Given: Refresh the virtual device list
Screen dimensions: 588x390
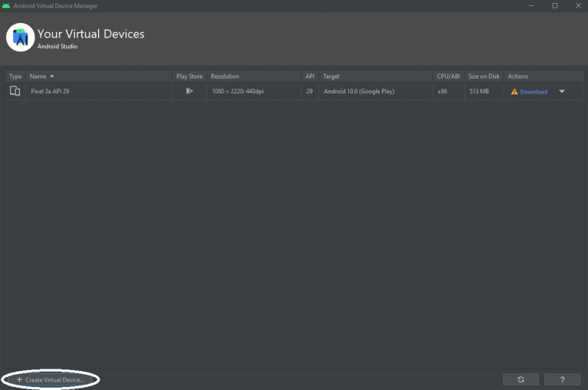Looking at the screenshot, I should [x=521, y=379].
